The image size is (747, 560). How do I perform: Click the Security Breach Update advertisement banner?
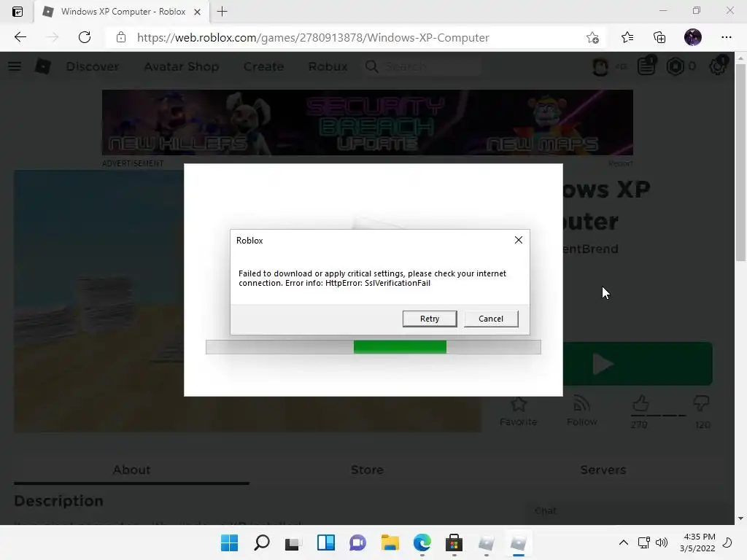pos(368,122)
